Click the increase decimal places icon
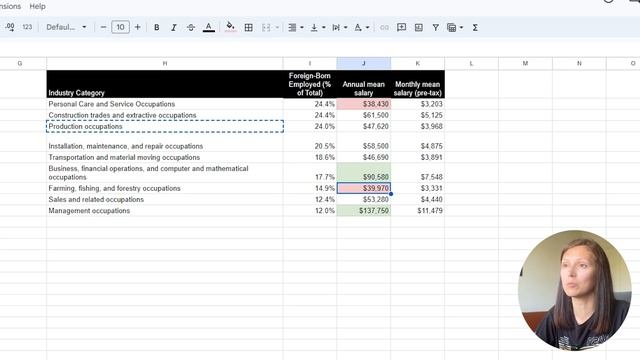The width and height of the screenshot is (640, 360). pos(10,27)
